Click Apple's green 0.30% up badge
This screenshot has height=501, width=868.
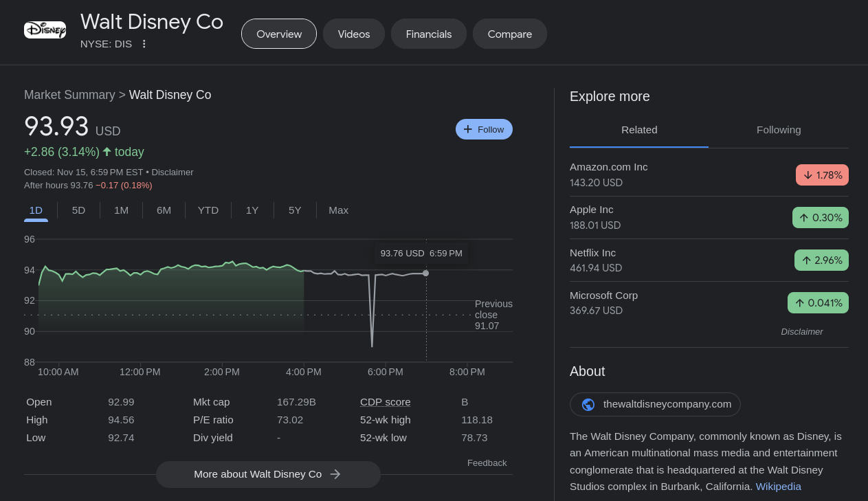point(820,218)
